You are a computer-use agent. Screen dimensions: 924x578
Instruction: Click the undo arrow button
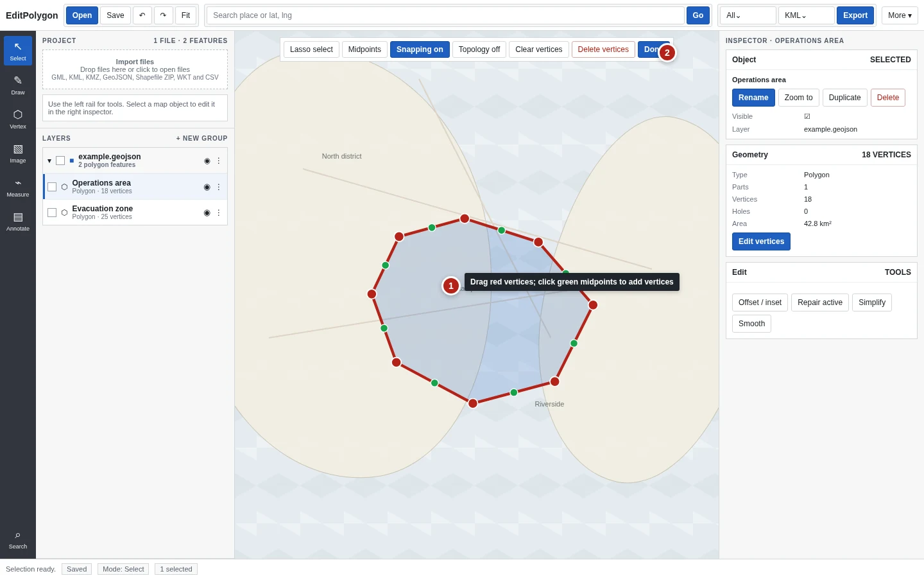pos(142,15)
